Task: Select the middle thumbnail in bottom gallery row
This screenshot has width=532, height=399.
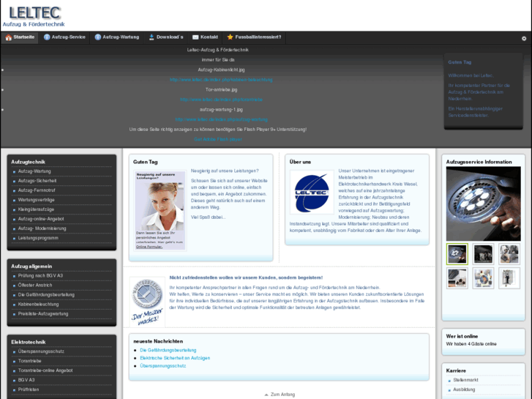Action: tap(483, 278)
